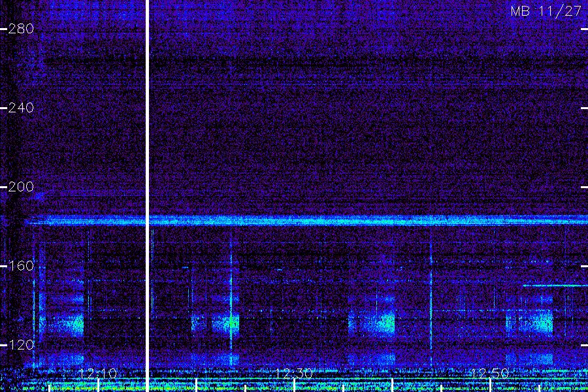Click the 12:30 time axis label
The image size is (588, 392).
294,374
